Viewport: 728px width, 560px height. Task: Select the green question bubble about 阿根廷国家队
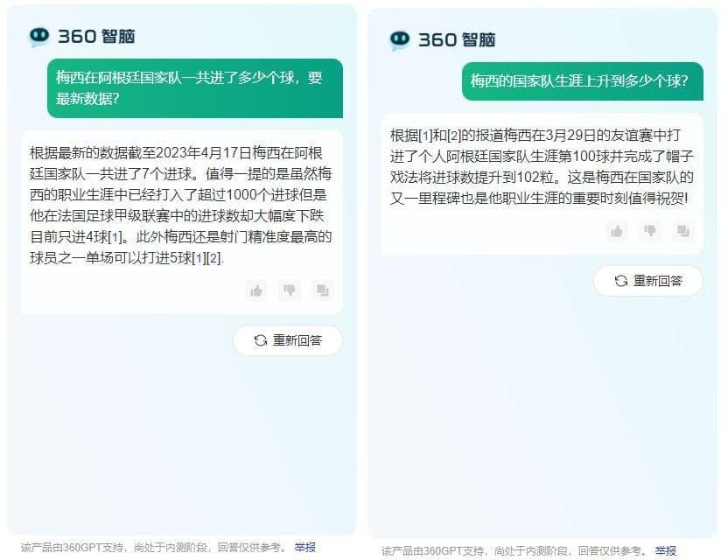pyautogui.click(x=195, y=88)
